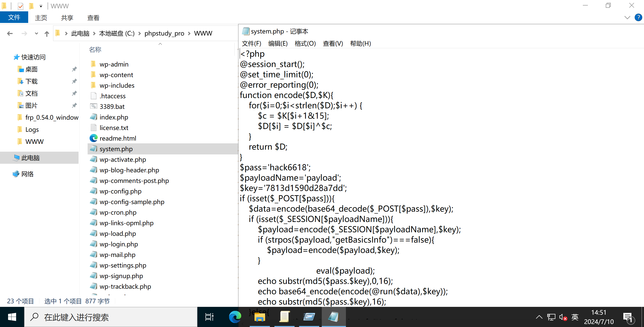Viewport: 644px width, 327px height.
Task: Switch the 英 input language indicator
Action: tap(575, 317)
